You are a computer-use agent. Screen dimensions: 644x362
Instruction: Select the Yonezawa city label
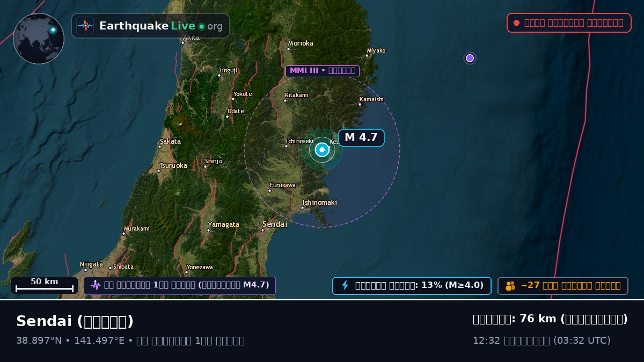click(199, 267)
